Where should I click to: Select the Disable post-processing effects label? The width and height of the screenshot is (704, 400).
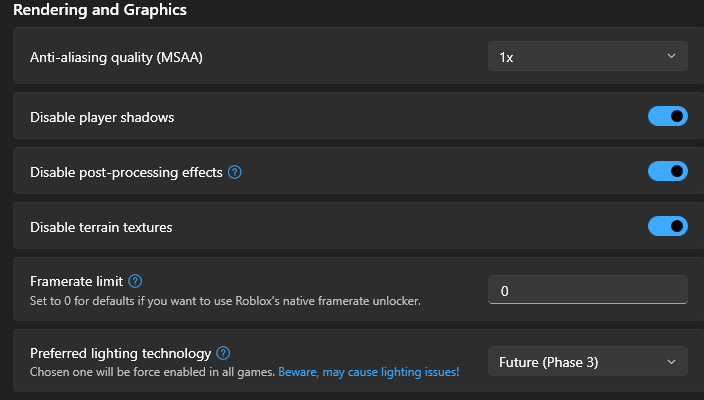coord(126,172)
